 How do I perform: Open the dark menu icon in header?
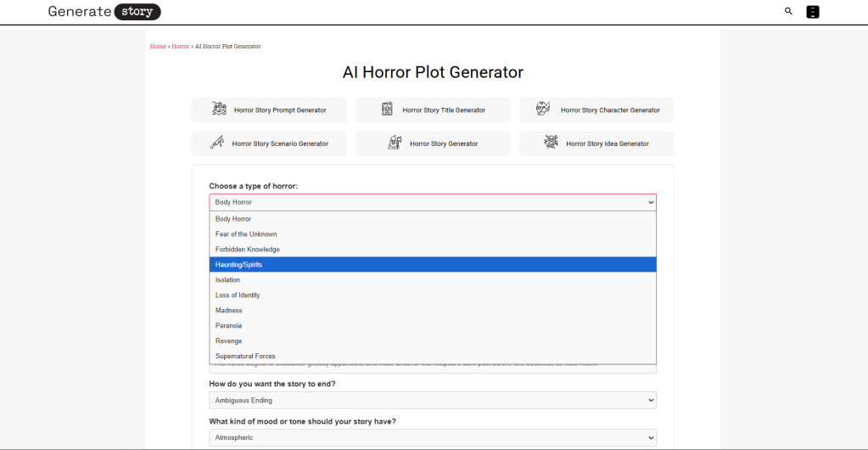coord(812,12)
